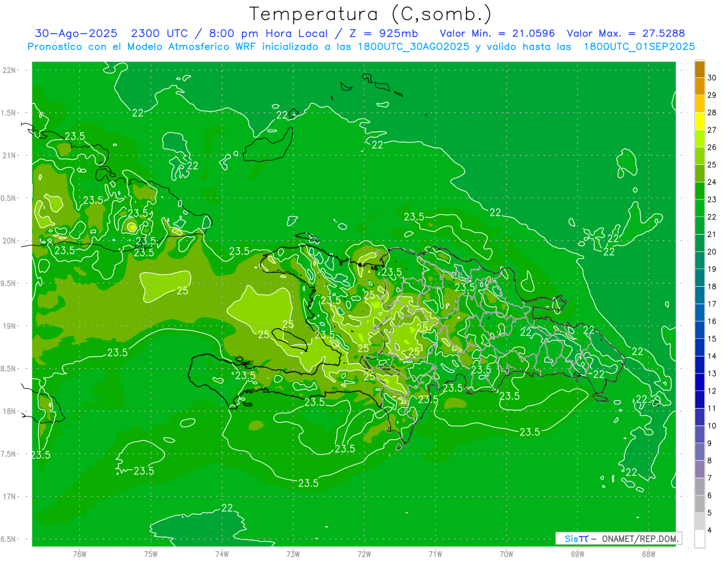The image size is (728, 562).
Task: Click the "20" label on the color scale
Action: 712,252
